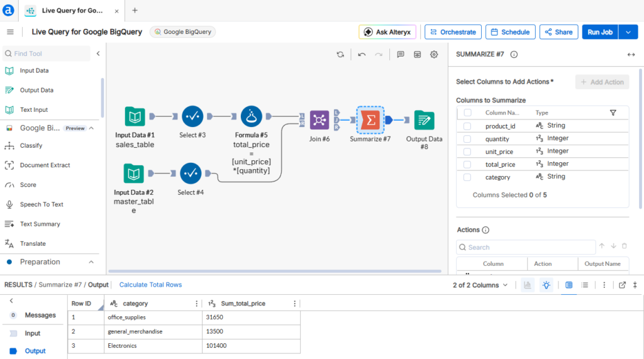Redo the canvas action
The height and width of the screenshot is (359, 644).
pyautogui.click(x=379, y=54)
